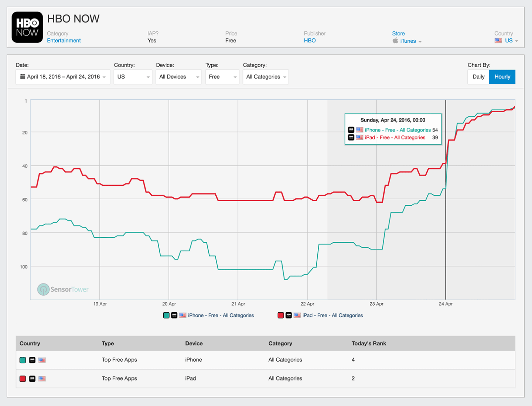
Task: Click the Apple iTunes store icon
Action: (x=395, y=41)
